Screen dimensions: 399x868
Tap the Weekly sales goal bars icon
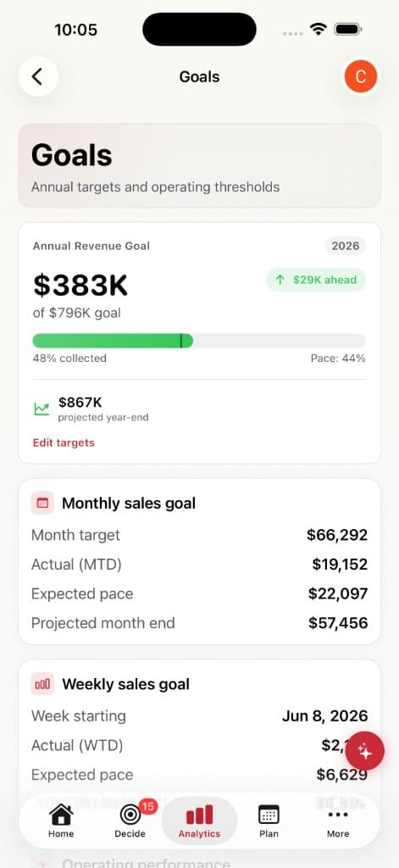coord(42,684)
